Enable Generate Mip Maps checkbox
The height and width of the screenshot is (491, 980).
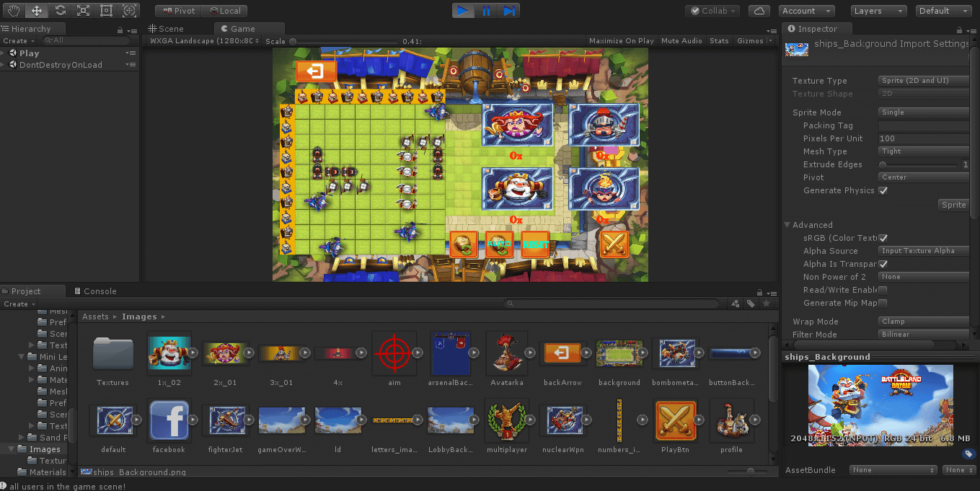pyautogui.click(x=883, y=304)
